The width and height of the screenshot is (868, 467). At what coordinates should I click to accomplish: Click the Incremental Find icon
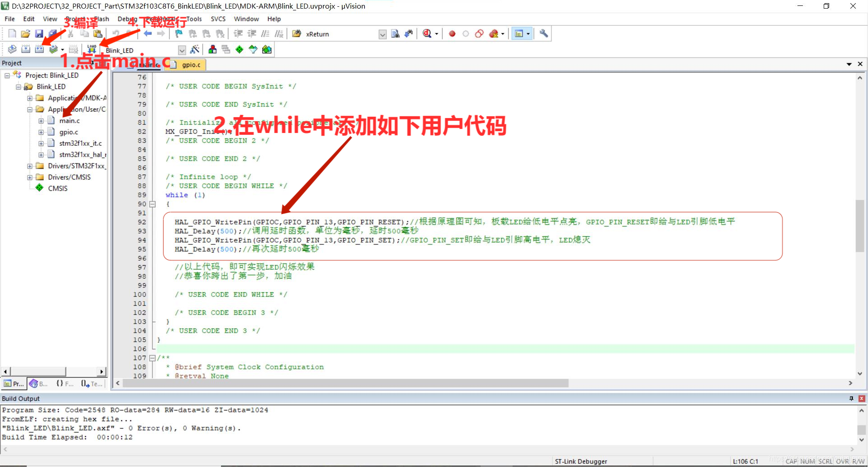409,34
